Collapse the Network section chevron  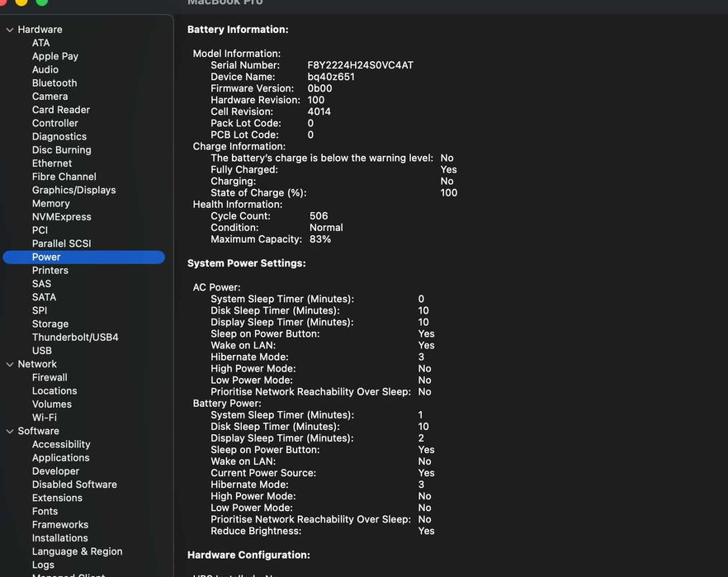coord(10,364)
